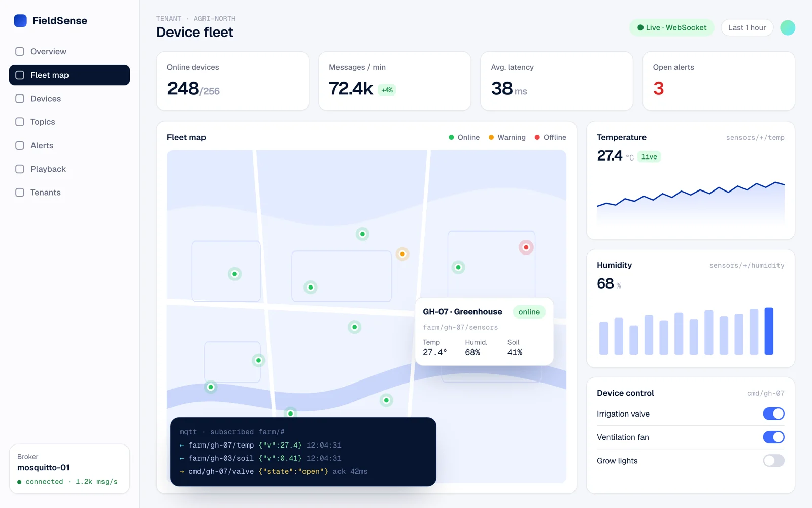812x508 pixels.
Task: Click the Playback sidebar icon
Action: pos(20,169)
